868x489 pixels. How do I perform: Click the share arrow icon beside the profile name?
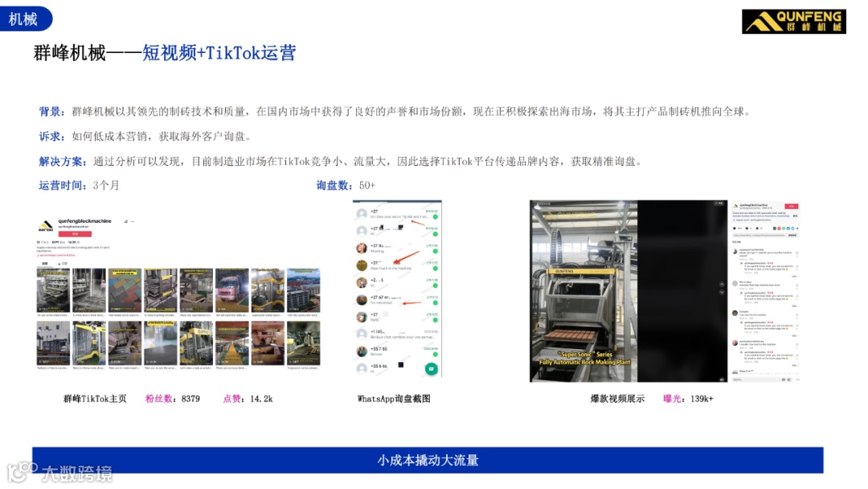(125, 221)
